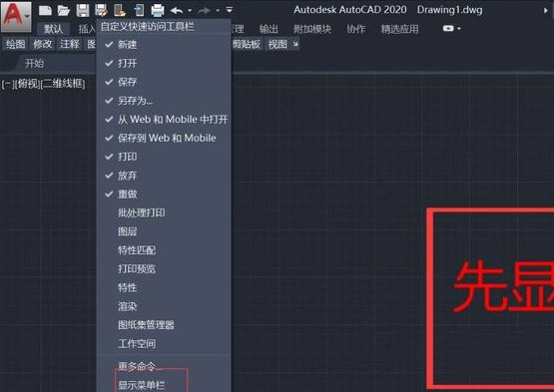Select 显示菜单栏 menu entry
The width and height of the screenshot is (554, 392).
pyautogui.click(x=164, y=385)
